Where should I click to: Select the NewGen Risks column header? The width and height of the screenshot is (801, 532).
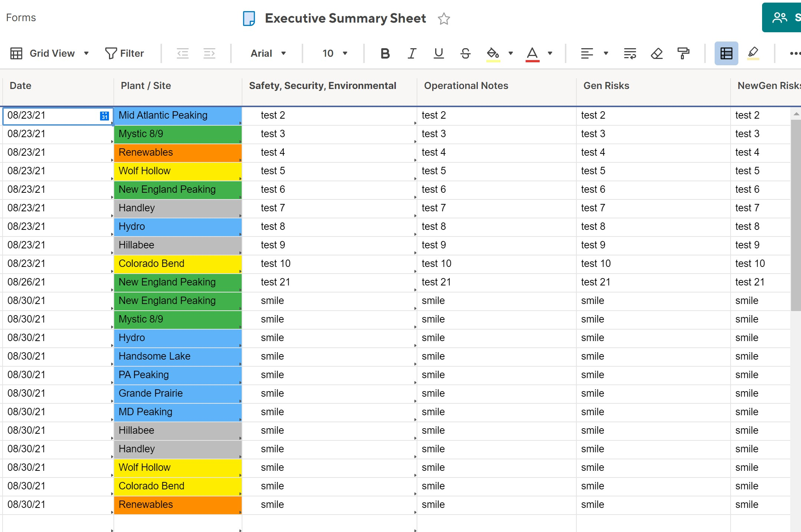click(x=766, y=86)
